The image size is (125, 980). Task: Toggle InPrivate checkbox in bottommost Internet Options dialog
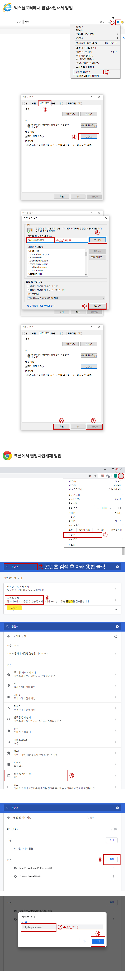(x=26, y=375)
